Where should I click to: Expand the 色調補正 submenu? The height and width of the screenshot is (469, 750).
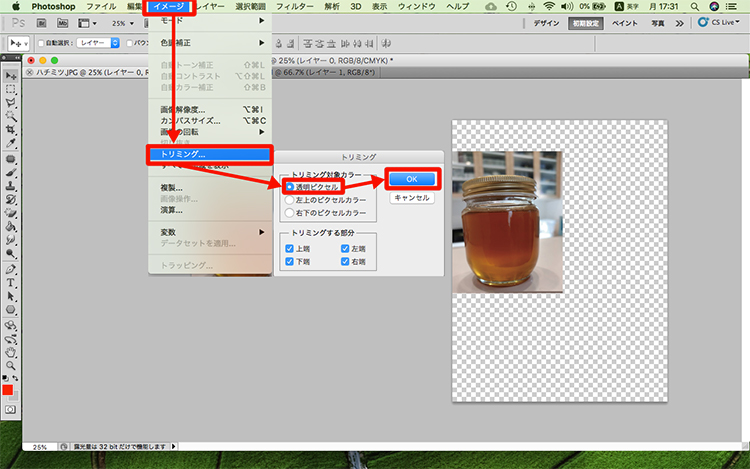[210, 43]
